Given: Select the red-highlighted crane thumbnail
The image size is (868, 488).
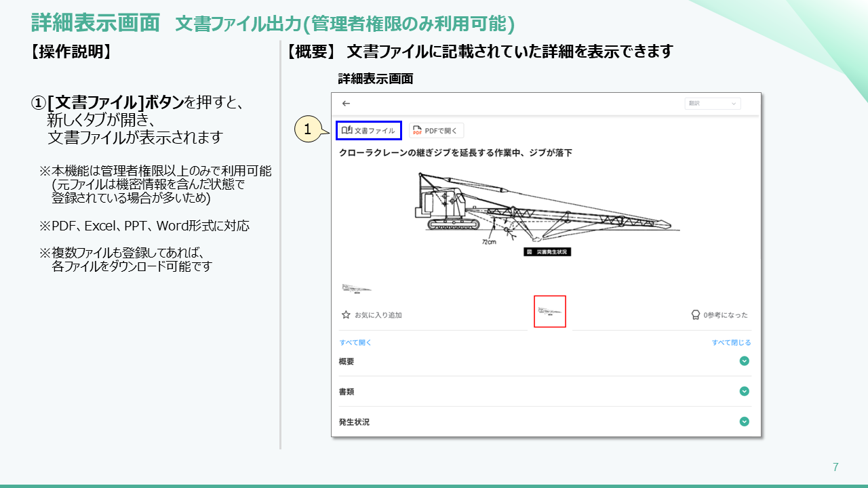Looking at the screenshot, I should pos(549,311).
